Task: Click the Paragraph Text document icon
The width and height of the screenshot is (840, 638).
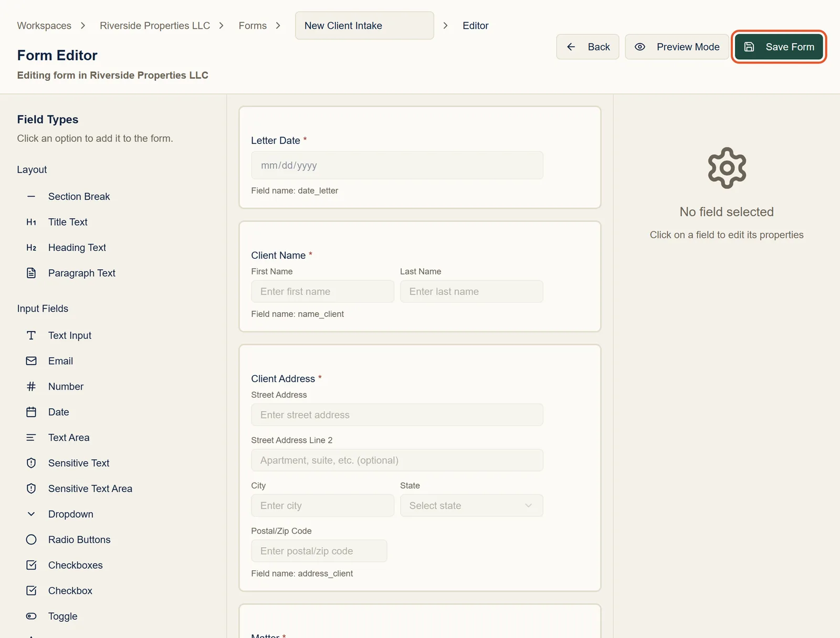Action: pos(31,273)
